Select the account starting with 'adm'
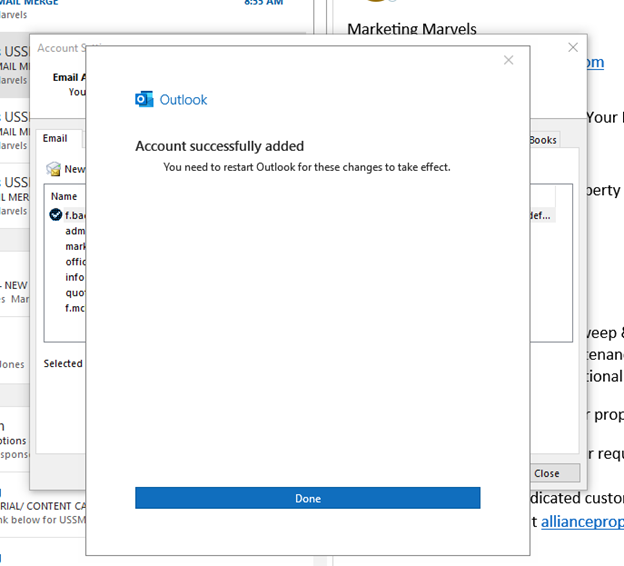The height and width of the screenshot is (566, 624). [x=75, y=231]
